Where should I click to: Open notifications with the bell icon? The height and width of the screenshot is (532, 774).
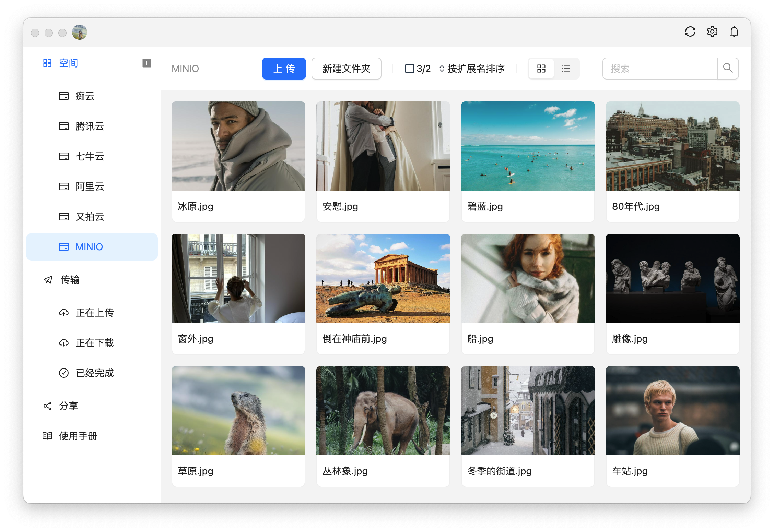(734, 32)
